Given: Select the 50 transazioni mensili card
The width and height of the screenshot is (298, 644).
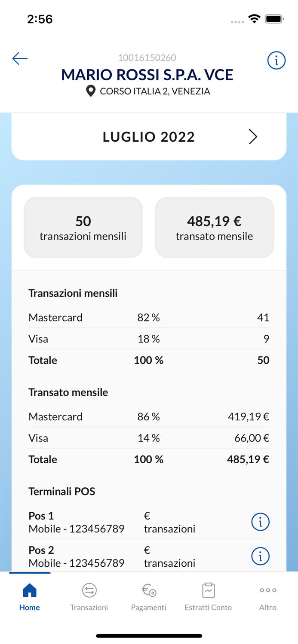Looking at the screenshot, I should point(83,227).
